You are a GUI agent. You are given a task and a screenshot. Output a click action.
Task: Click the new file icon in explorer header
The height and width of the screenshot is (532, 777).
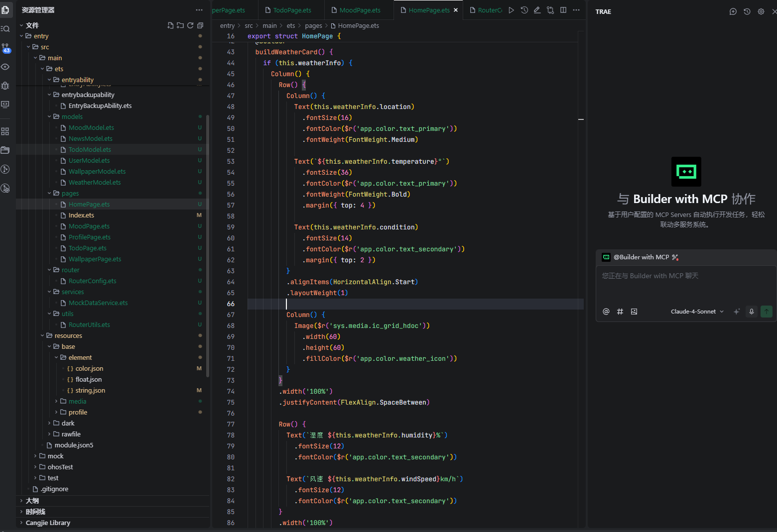171,25
